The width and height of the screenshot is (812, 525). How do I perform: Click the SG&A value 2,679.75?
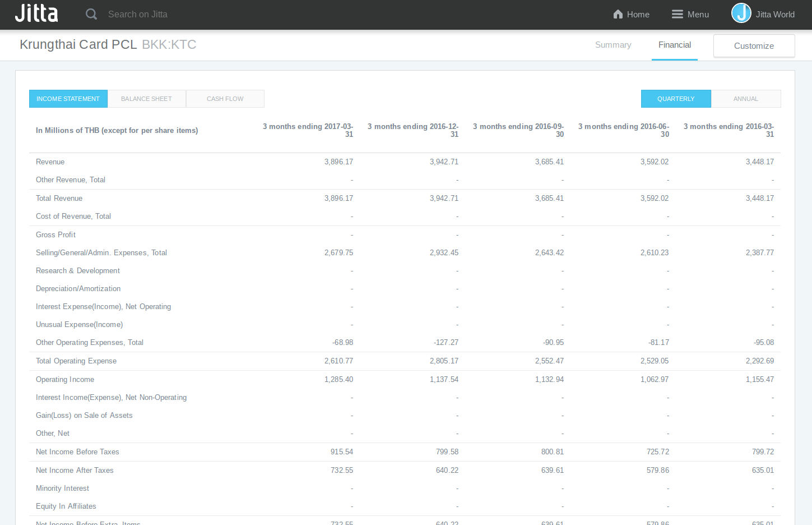338,253
